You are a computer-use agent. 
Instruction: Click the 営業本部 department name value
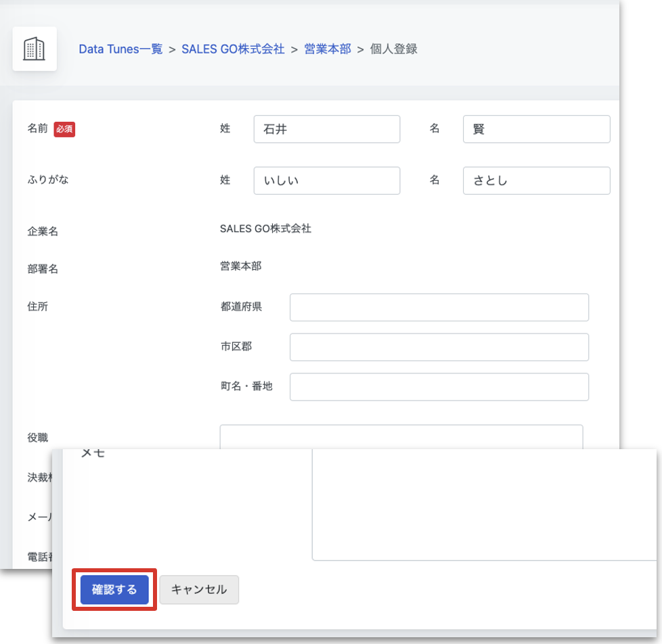click(241, 266)
